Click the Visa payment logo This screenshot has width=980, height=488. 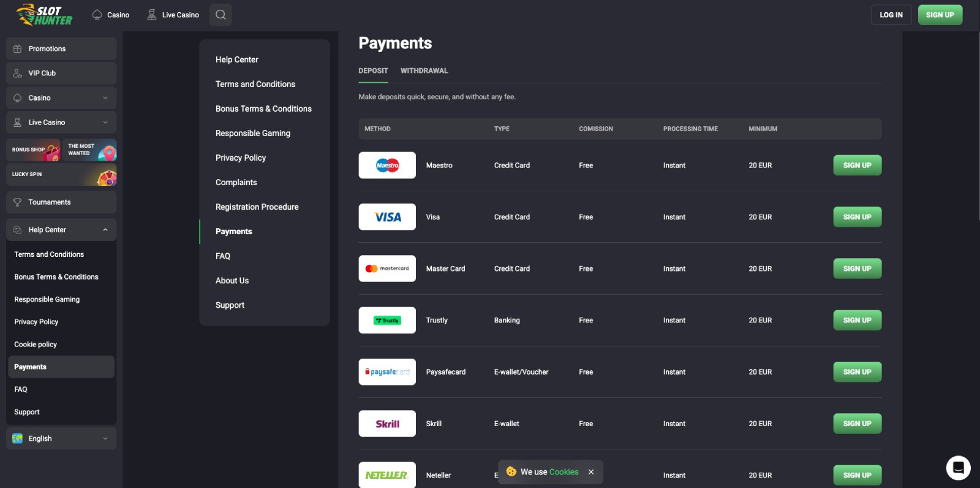(387, 217)
